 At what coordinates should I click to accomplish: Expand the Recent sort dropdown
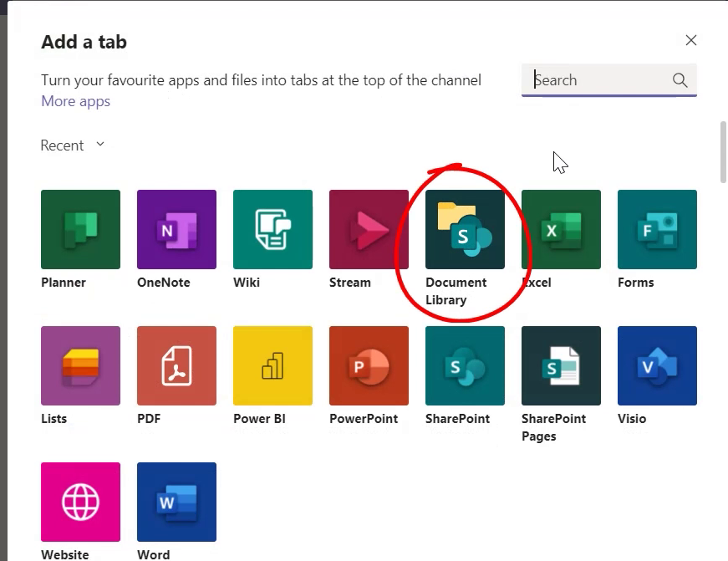click(73, 145)
